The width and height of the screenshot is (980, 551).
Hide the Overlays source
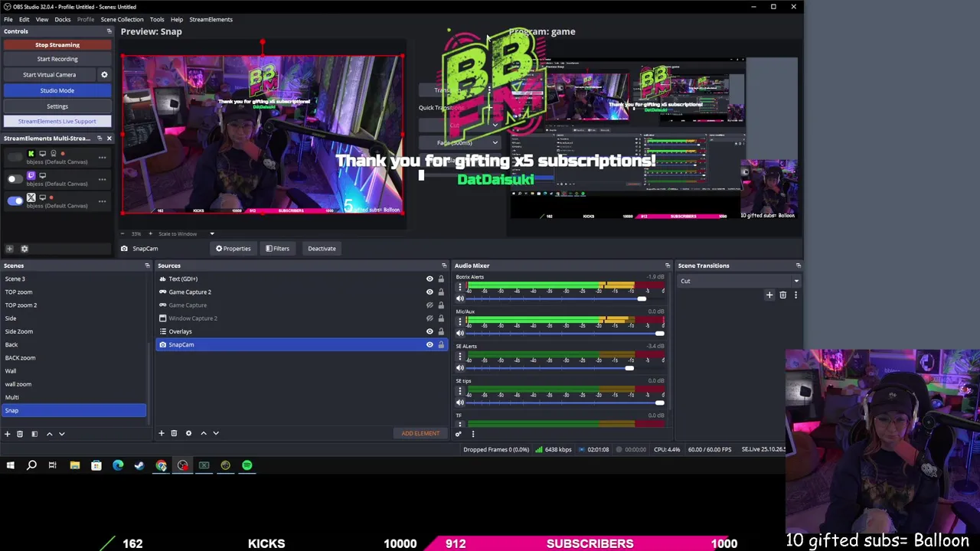point(430,331)
